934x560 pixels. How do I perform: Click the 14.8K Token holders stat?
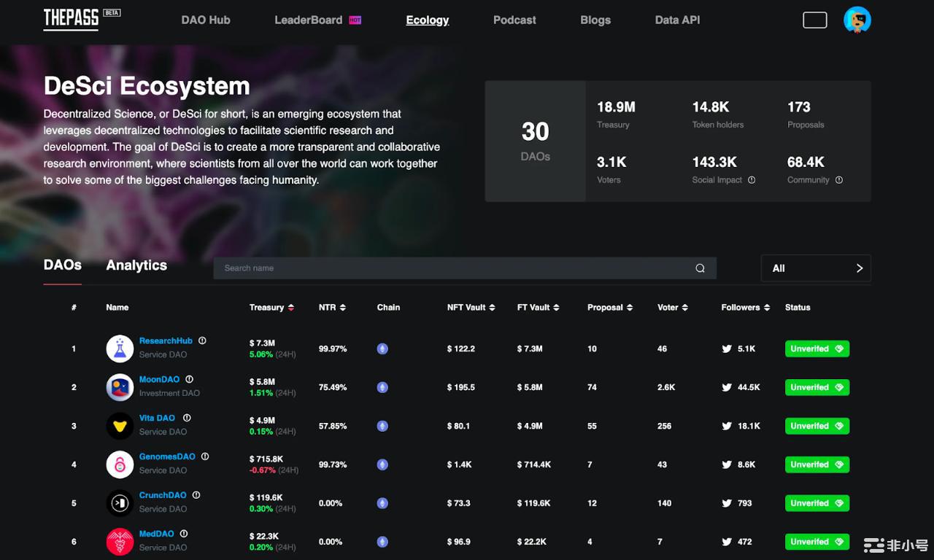coord(718,114)
